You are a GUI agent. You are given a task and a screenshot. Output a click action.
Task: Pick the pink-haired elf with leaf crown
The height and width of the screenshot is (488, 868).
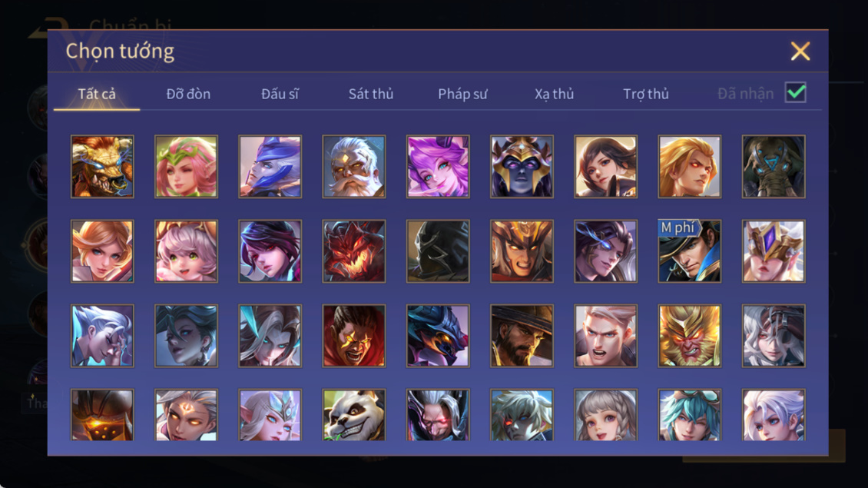click(x=186, y=167)
